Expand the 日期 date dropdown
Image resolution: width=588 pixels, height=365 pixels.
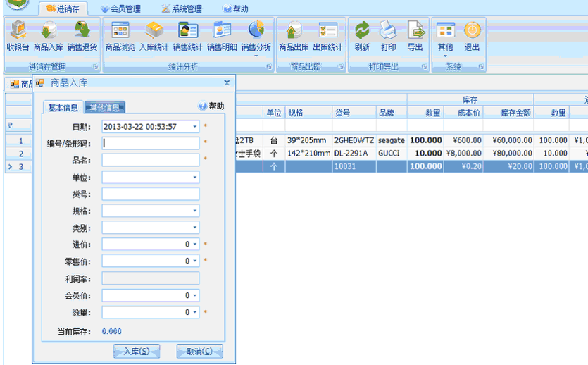tap(194, 127)
